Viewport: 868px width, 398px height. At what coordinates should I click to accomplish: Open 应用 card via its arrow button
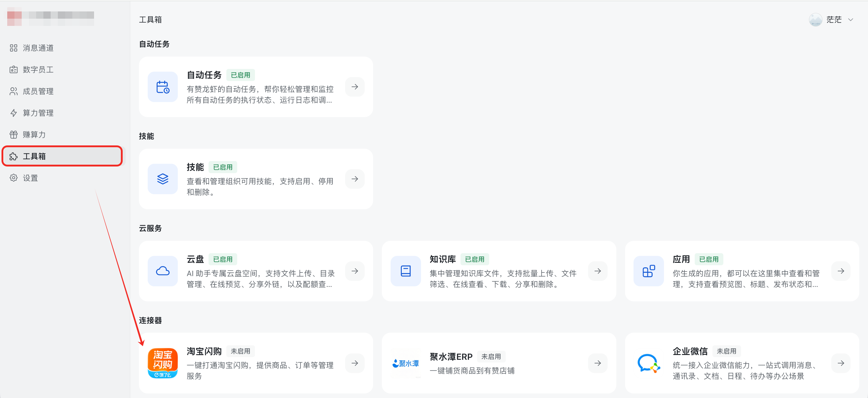(x=841, y=271)
